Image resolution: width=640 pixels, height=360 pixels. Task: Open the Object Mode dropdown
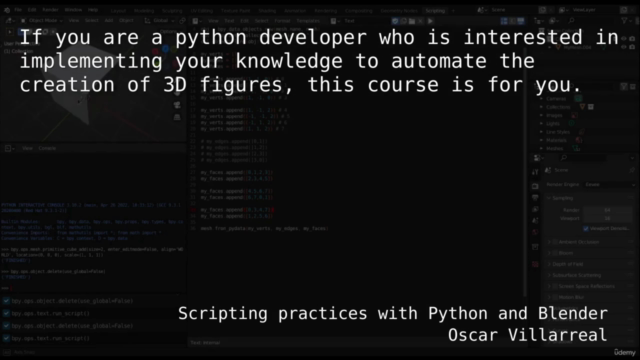[x=43, y=20]
